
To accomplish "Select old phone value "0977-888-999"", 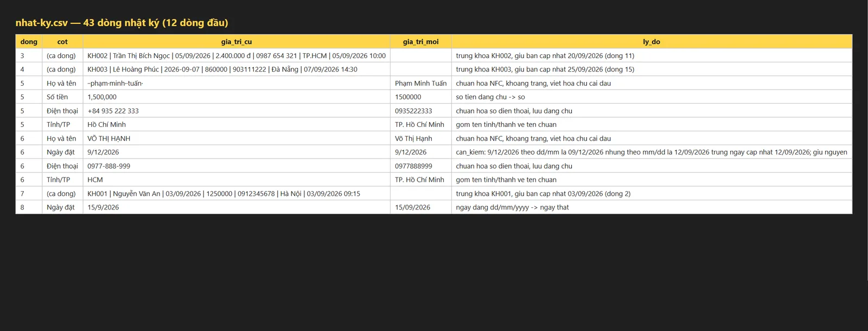I will [109, 166].
